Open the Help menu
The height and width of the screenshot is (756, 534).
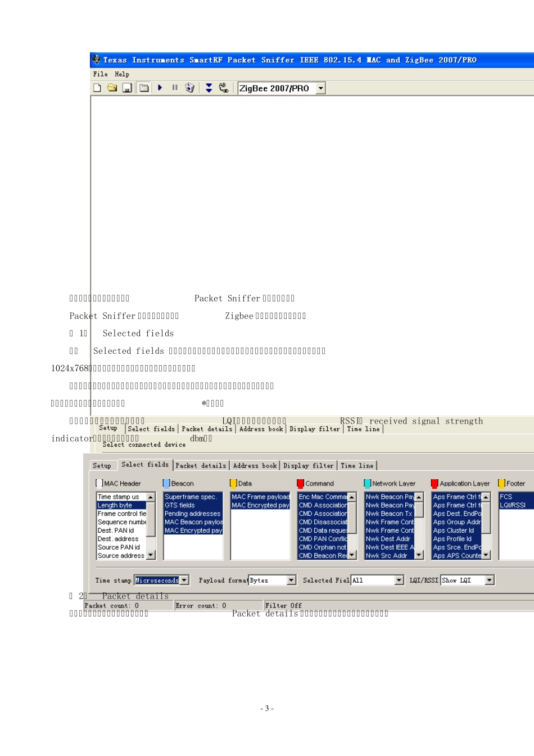click(x=122, y=74)
